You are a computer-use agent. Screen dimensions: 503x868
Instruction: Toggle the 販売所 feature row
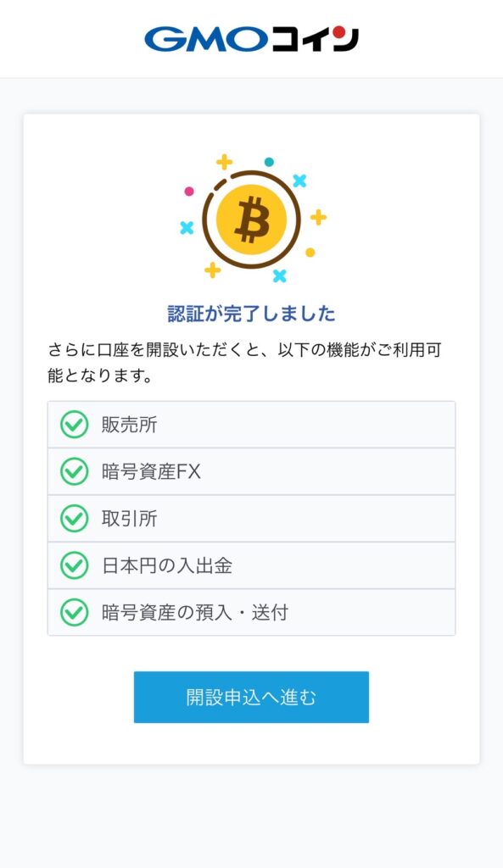click(x=252, y=424)
